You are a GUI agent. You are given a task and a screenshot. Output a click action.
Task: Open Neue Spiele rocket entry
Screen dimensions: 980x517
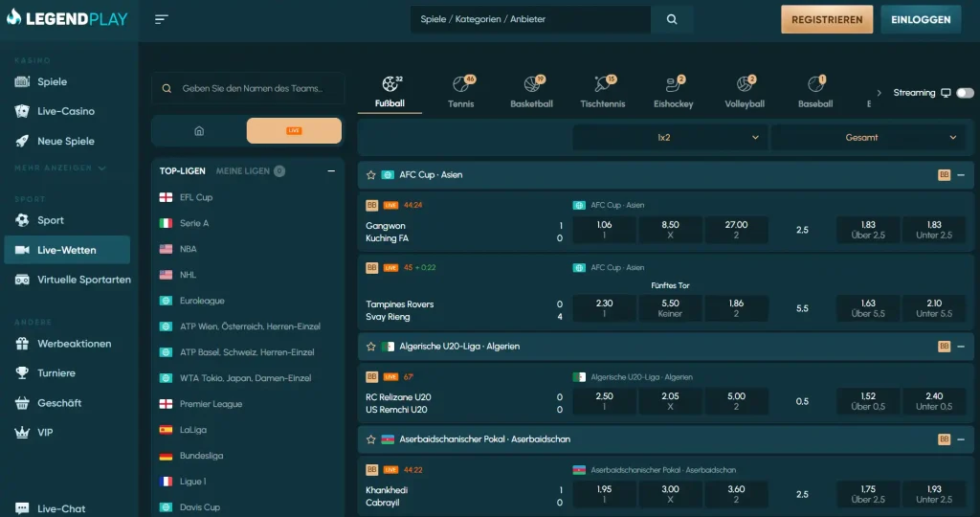66,141
